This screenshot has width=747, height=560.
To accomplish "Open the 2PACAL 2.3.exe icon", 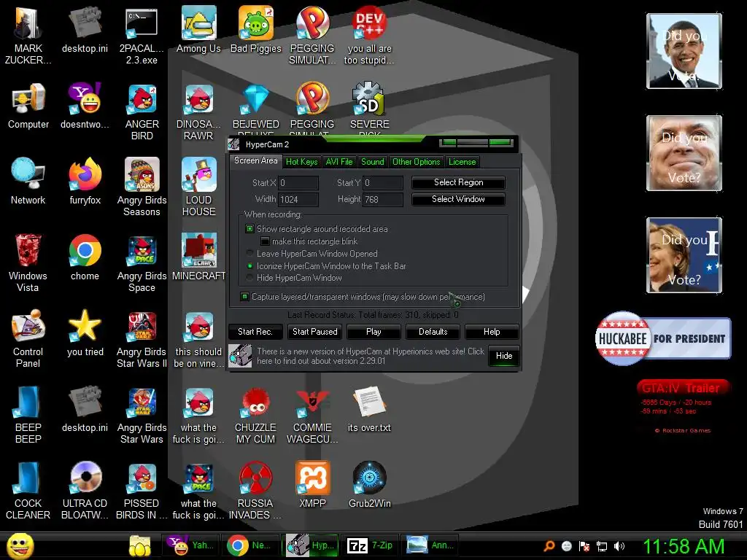I will point(142,35).
